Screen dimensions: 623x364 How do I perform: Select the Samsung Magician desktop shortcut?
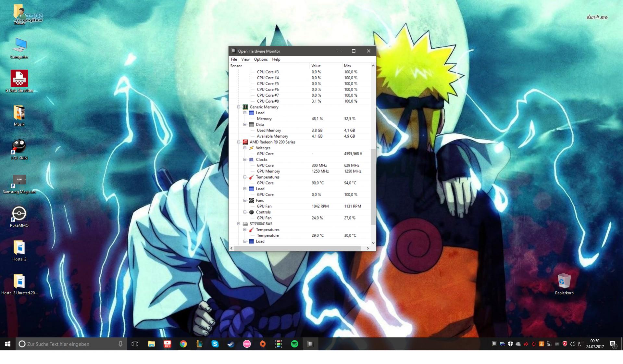[19, 184]
